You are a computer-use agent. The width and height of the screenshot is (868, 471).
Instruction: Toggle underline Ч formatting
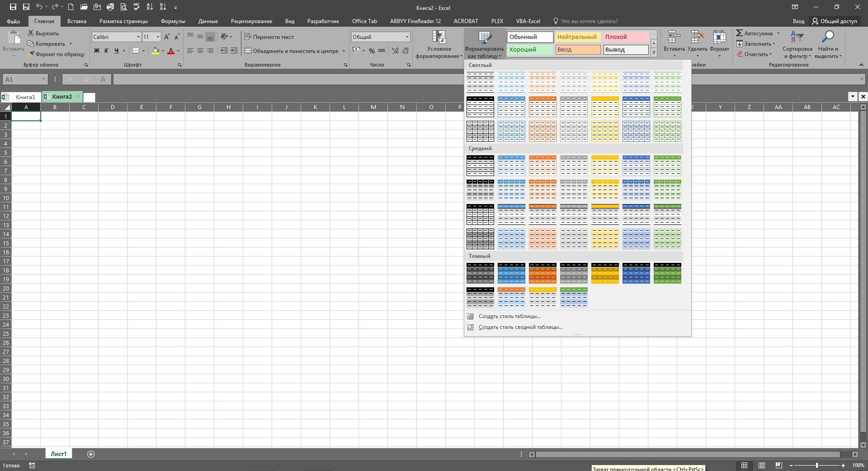point(117,51)
